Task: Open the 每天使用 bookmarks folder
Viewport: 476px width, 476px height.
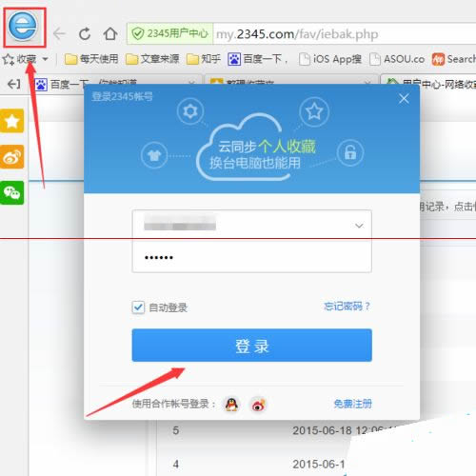Action: click(x=91, y=59)
